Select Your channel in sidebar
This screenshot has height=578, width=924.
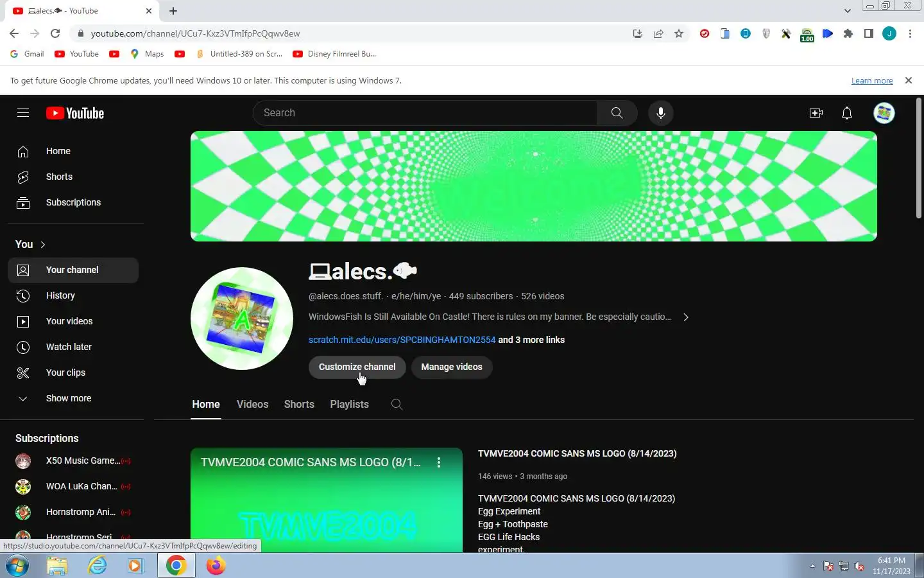73,270
